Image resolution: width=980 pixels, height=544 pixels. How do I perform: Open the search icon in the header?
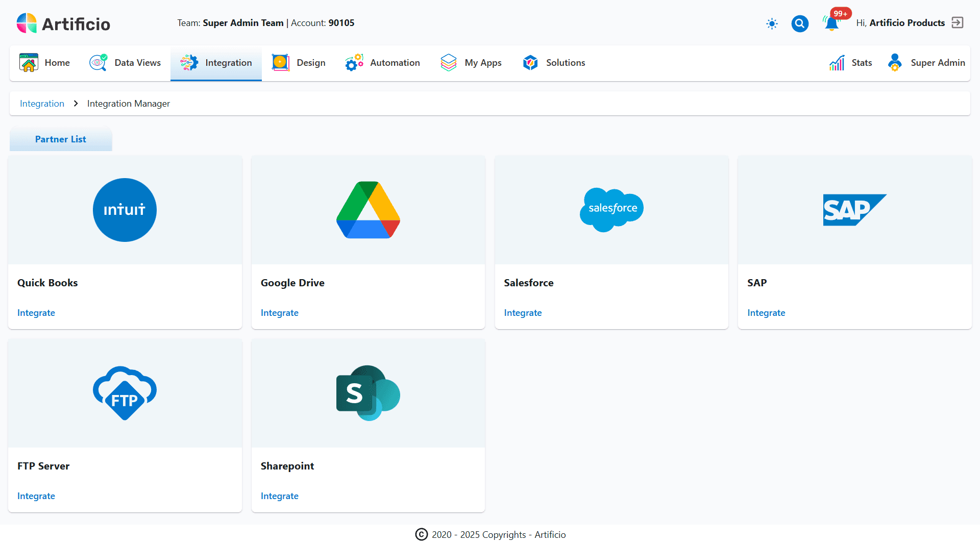[x=800, y=23]
